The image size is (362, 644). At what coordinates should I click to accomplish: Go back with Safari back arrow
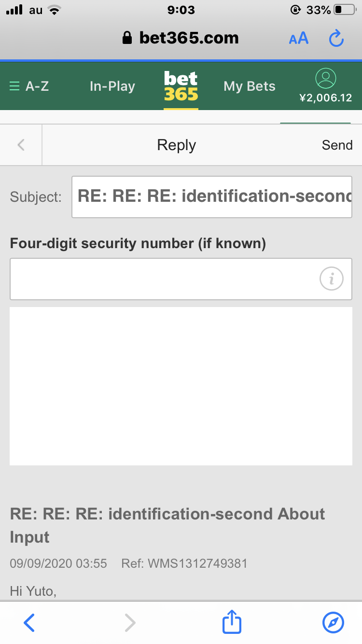(29, 622)
